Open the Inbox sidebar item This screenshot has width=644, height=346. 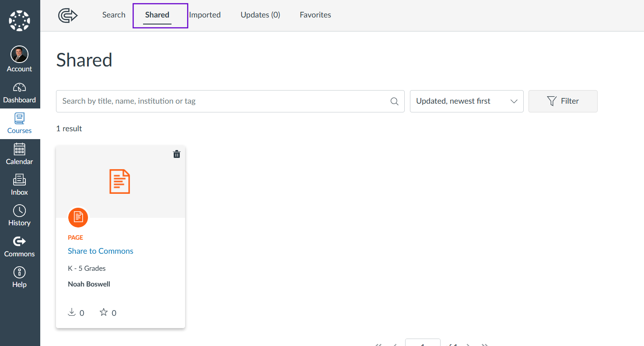pyautogui.click(x=20, y=185)
